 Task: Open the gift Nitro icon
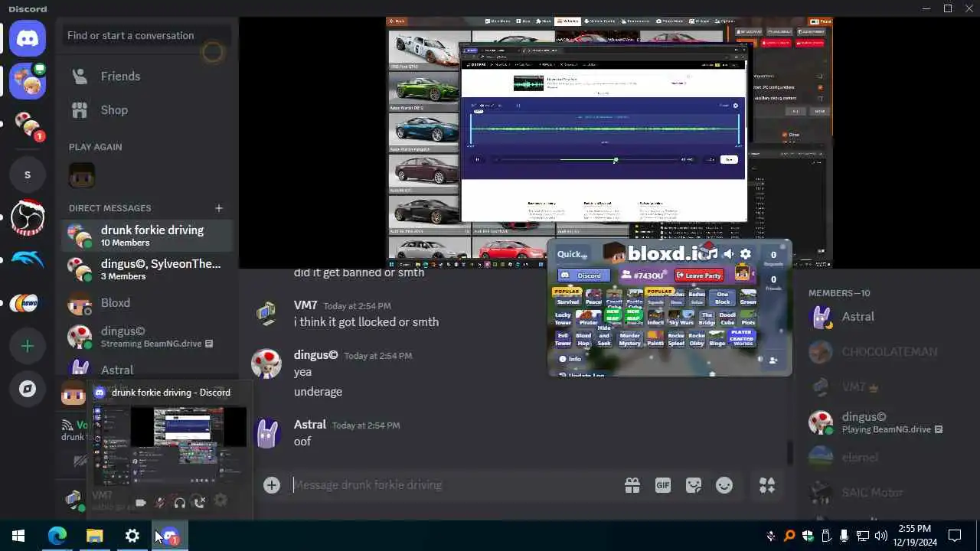pos(632,485)
